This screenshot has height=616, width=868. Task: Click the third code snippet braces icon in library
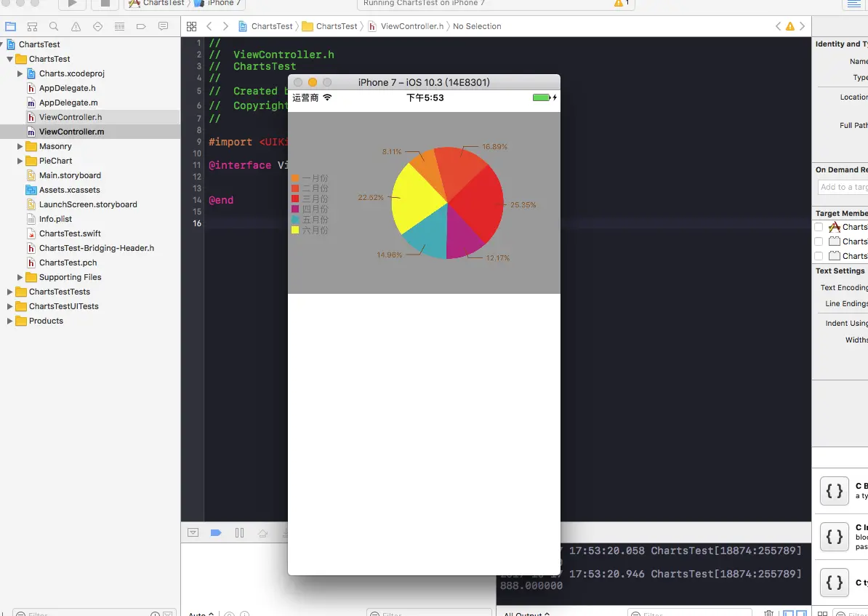[835, 583]
